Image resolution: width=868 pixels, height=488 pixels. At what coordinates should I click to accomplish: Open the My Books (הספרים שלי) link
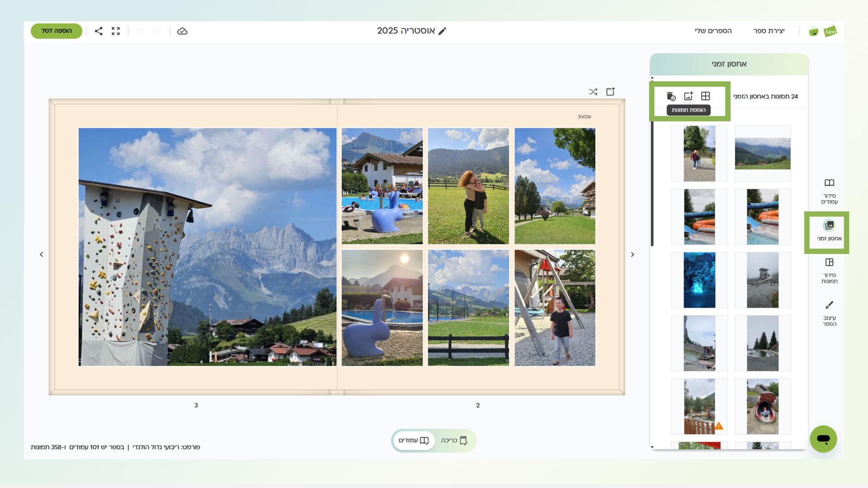coord(713,31)
